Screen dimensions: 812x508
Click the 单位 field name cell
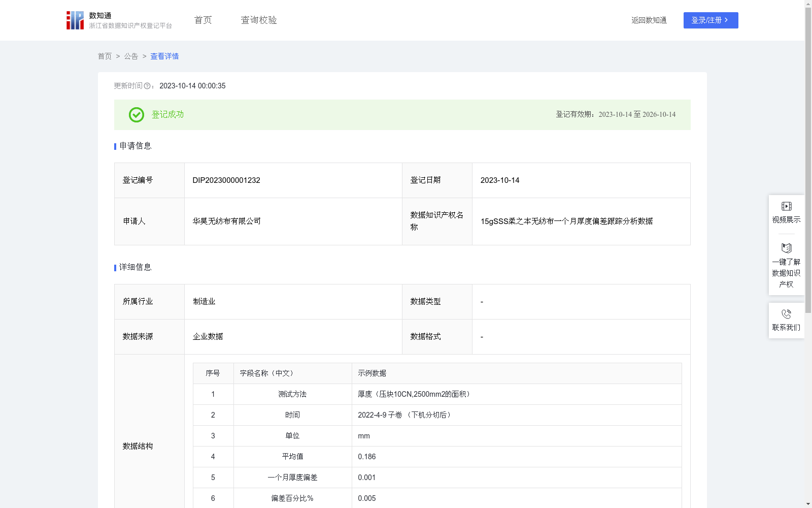coord(293,436)
